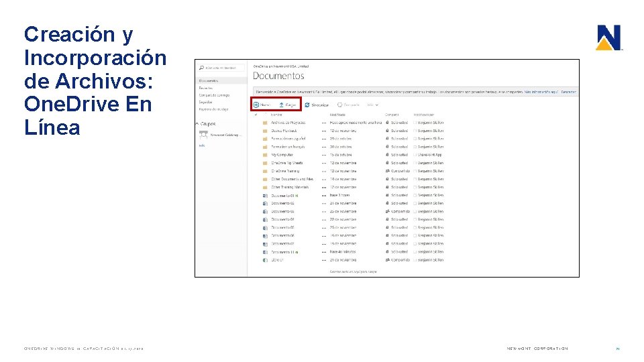The image size is (644, 362).
Task: Click the search box in OneDrive sidebar
Action: [x=221, y=68]
